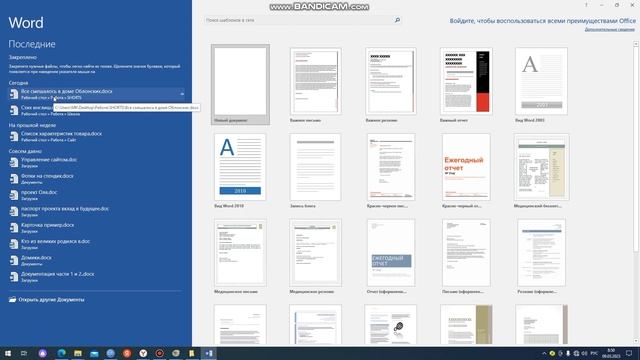The width and height of the screenshot is (640, 360).
Task: Click document icon of Управление сайтом.doc
Action: tap(14, 162)
